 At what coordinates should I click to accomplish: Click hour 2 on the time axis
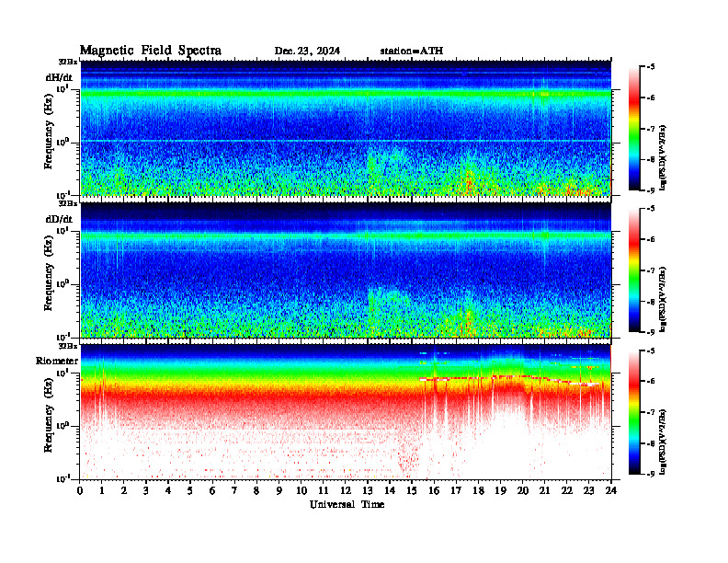click(x=124, y=490)
